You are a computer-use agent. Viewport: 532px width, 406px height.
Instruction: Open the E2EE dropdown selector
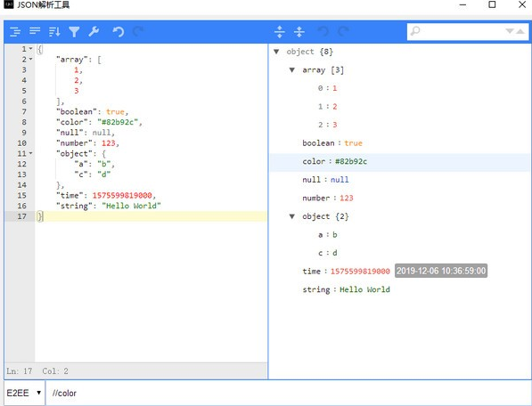point(24,394)
